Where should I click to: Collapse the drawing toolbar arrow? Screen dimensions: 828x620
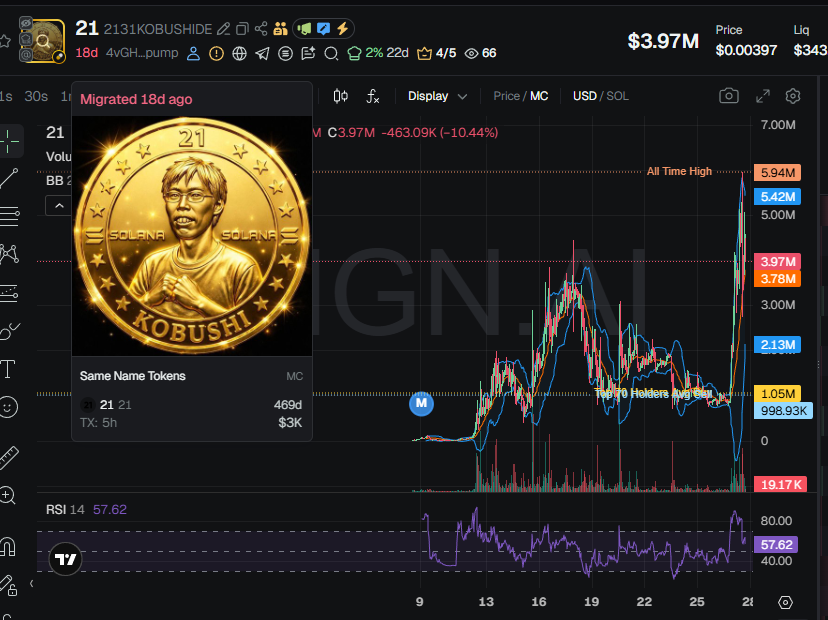[31, 584]
